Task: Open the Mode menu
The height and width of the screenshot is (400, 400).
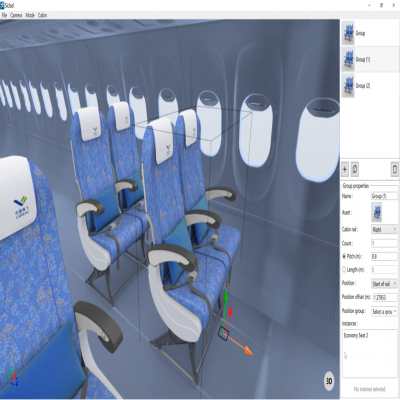Action: coord(30,15)
